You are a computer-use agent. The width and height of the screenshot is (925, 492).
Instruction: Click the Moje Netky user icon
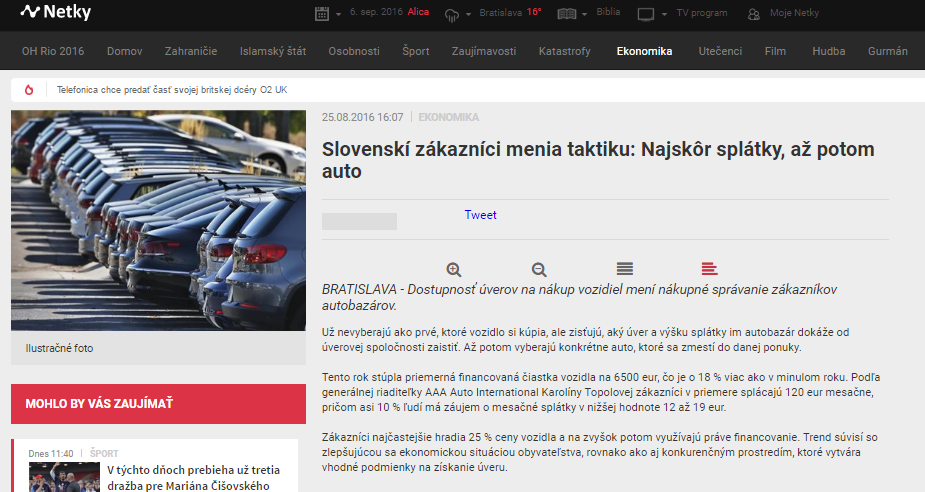pos(753,14)
